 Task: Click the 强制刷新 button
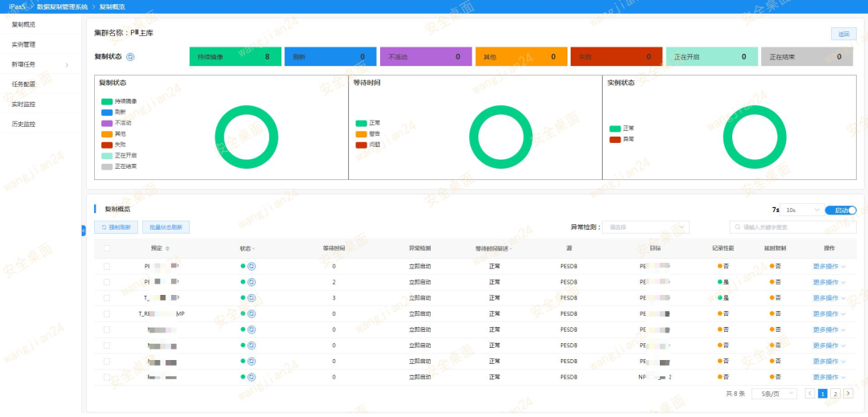pos(117,227)
